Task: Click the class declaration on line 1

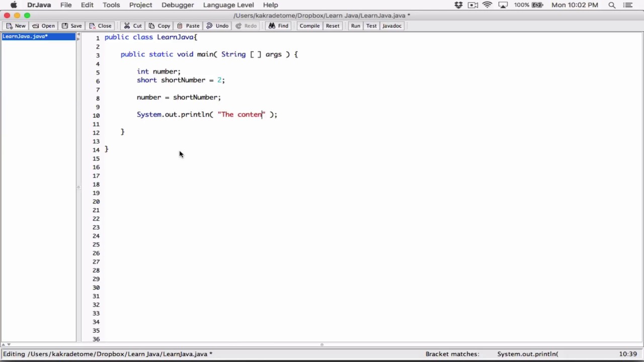Action: [151, 37]
